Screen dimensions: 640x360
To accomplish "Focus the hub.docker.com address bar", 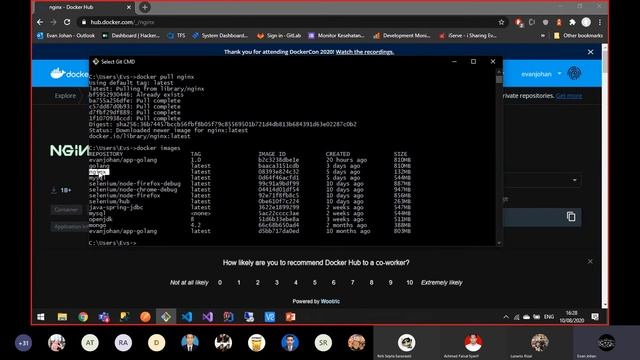I will pos(286,22).
